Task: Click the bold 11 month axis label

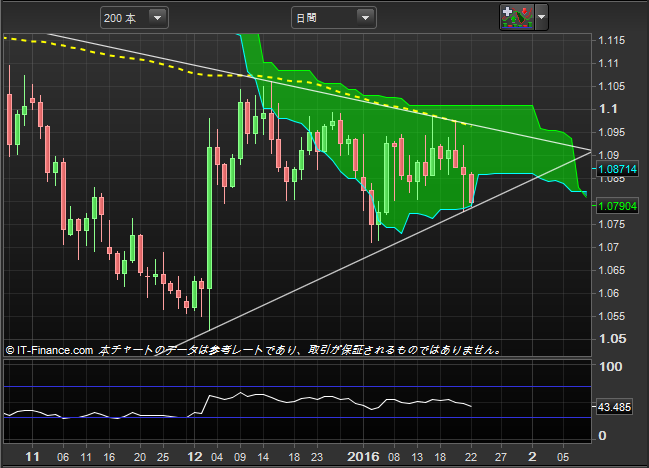Action: tap(32, 456)
